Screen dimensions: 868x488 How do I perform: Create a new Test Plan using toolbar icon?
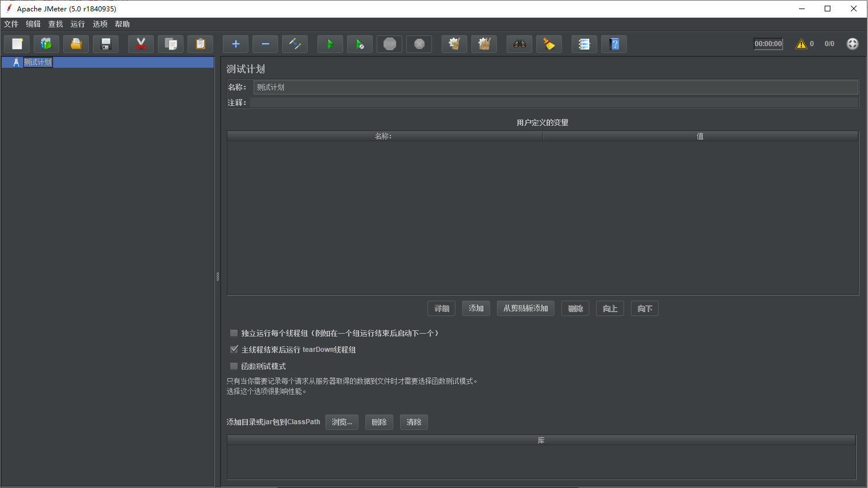(17, 44)
